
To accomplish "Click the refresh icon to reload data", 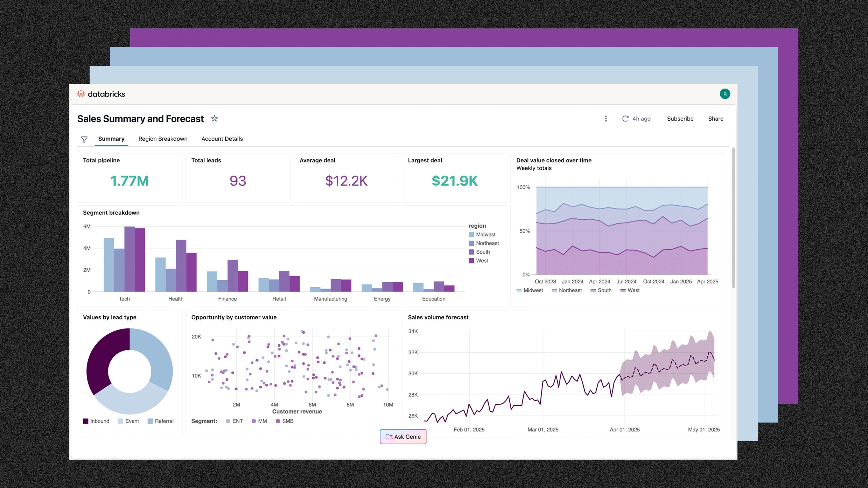I will (625, 119).
